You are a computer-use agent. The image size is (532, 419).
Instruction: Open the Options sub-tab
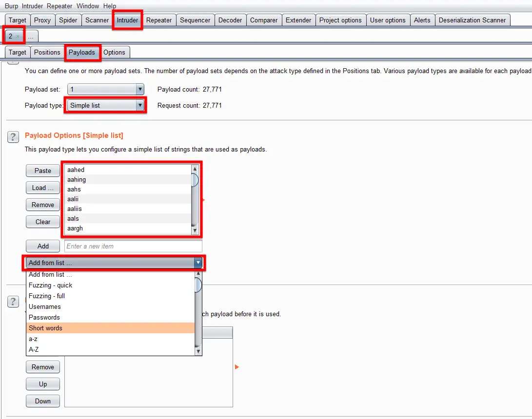(x=114, y=53)
